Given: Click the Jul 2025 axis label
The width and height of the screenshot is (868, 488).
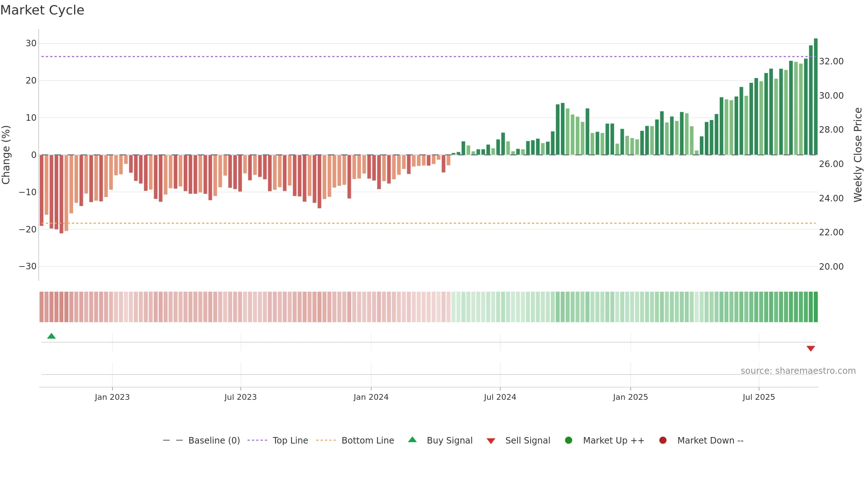Looking at the screenshot, I should point(759,397).
